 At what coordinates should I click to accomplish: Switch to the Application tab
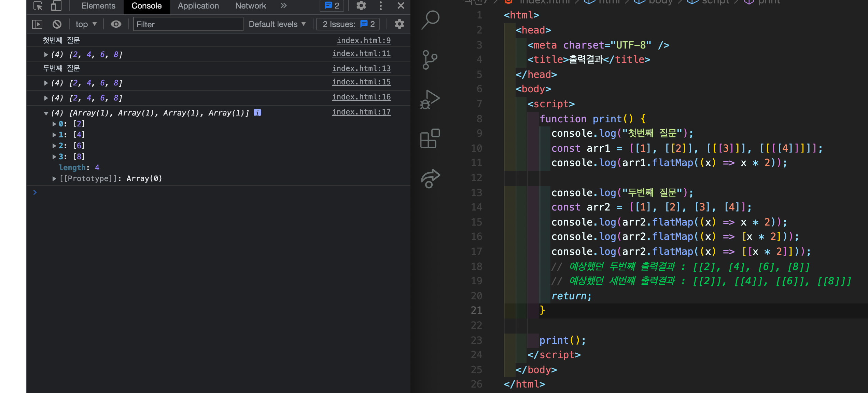coord(198,6)
